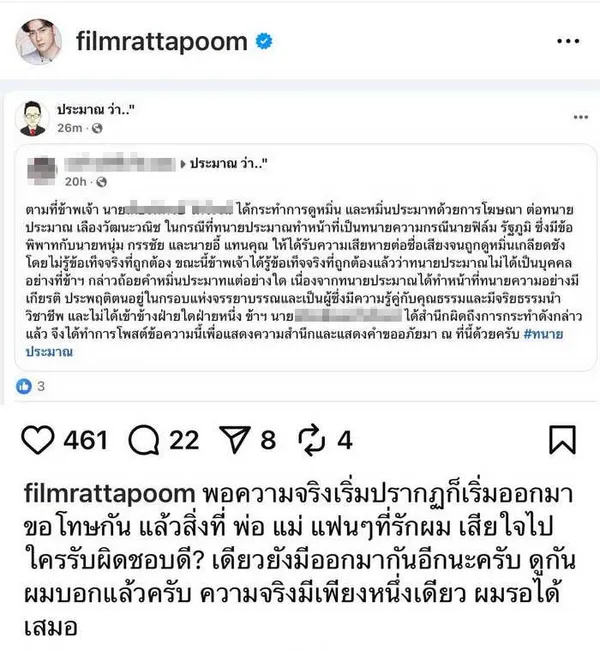This screenshot has height=651, width=600.
Task: Click the blue thumbs-up reaction icon
Action: 24,386
